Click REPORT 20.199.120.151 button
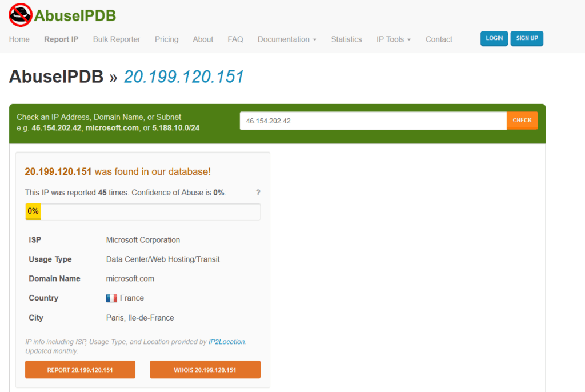Screen dimensions: 585x392 click(x=80, y=370)
